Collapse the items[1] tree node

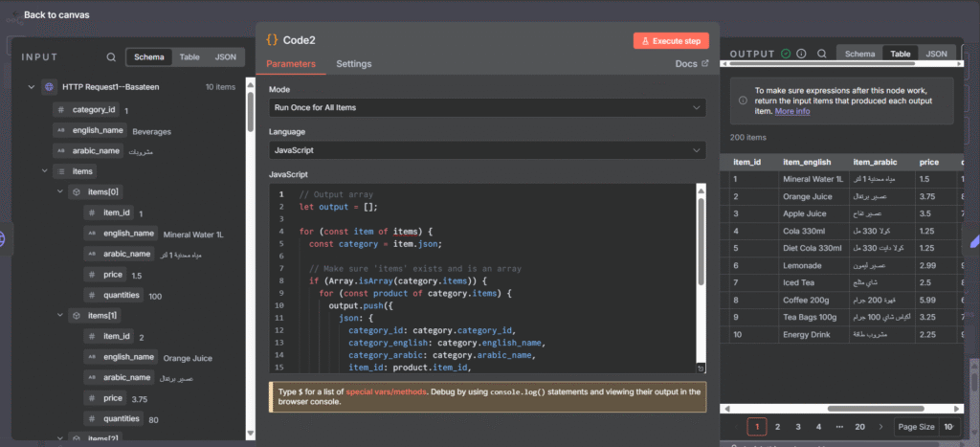pyautogui.click(x=59, y=315)
